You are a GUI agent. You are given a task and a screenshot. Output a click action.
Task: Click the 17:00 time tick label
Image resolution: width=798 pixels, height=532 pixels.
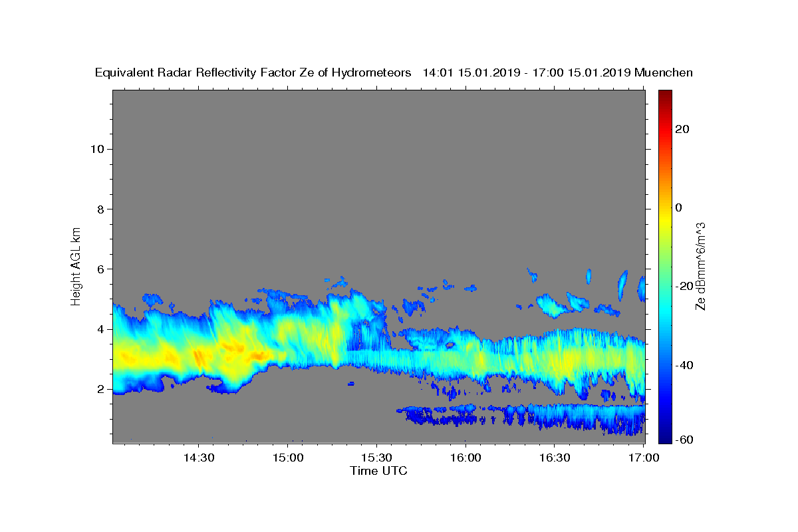pos(644,458)
